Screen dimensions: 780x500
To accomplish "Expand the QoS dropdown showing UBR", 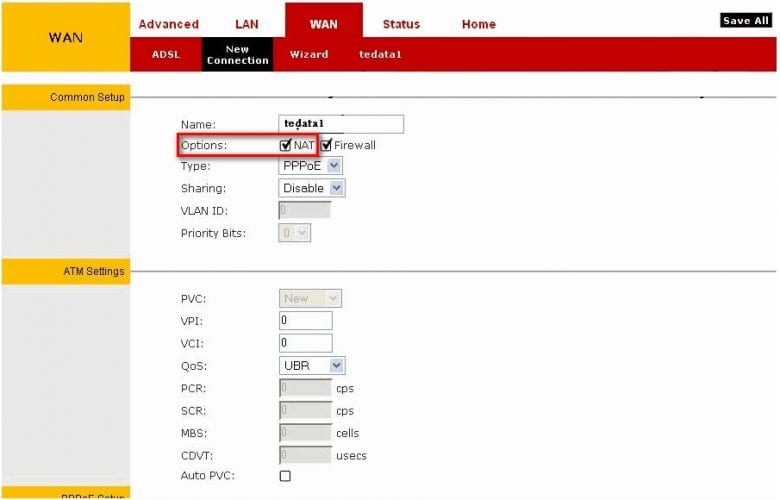I will (312, 366).
